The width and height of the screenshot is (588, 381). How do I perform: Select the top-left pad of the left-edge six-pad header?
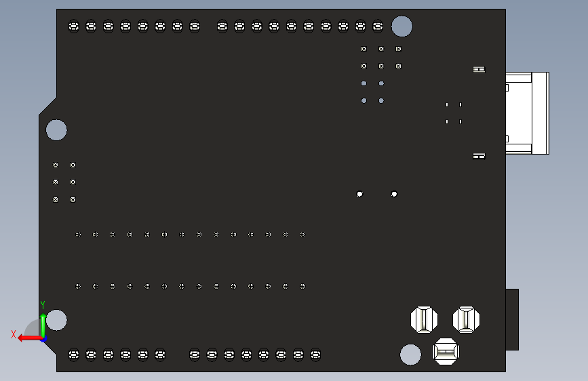pos(56,165)
